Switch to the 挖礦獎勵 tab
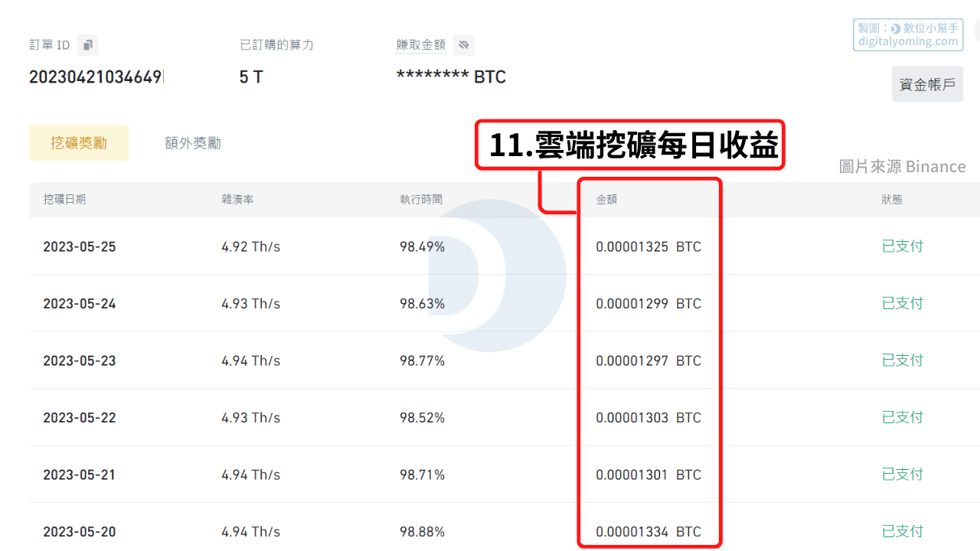The image size is (980, 551). (79, 143)
